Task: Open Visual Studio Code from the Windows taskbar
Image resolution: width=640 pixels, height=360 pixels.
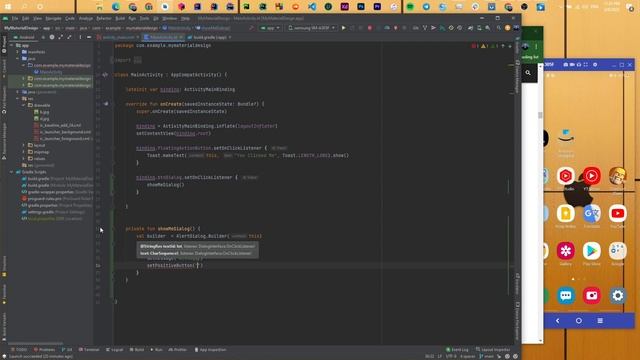Action: (x=312, y=7)
